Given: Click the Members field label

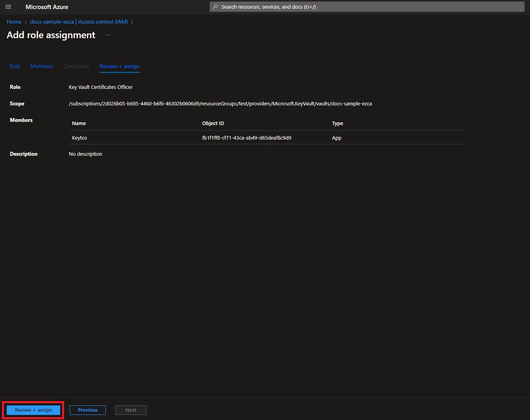Looking at the screenshot, I should tap(21, 120).
